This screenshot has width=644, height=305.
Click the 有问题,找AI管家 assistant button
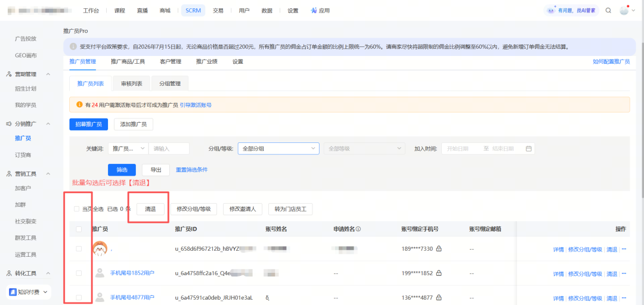571,11
